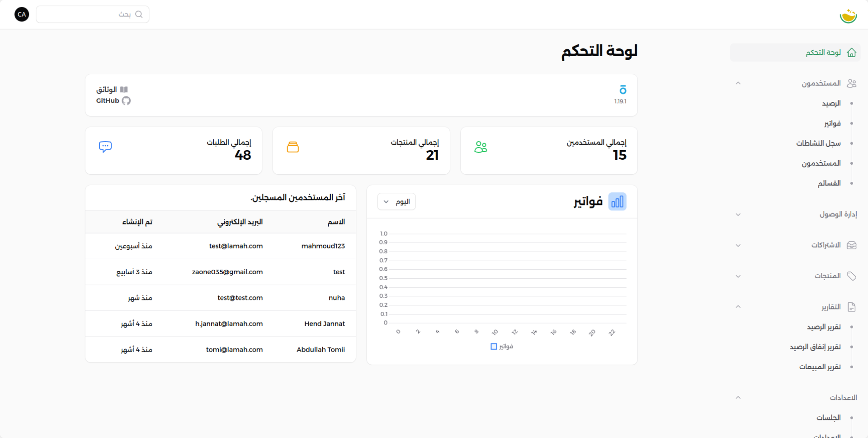Screen dimensions: 868x438
Task: Open تقرير المبيعات report
Action: point(820,367)
